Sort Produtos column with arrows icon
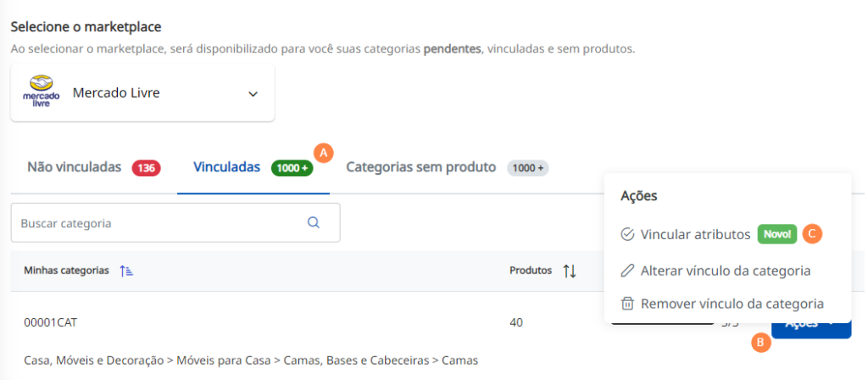 tap(570, 271)
